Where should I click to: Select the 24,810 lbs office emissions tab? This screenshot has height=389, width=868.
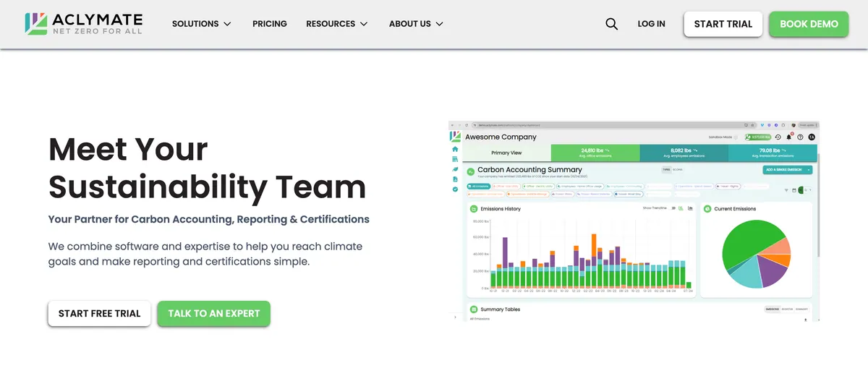click(595, 153)
